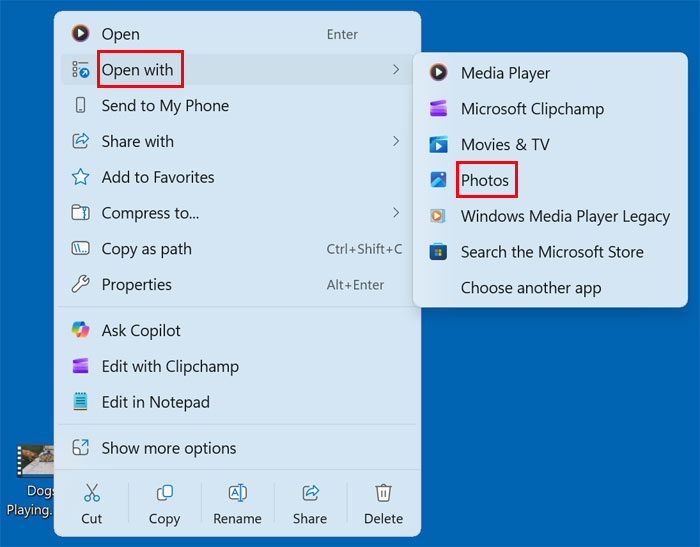Screen dimensions: 700x547
Task: Click the Movies & TV icon
Action: (438, 144)
